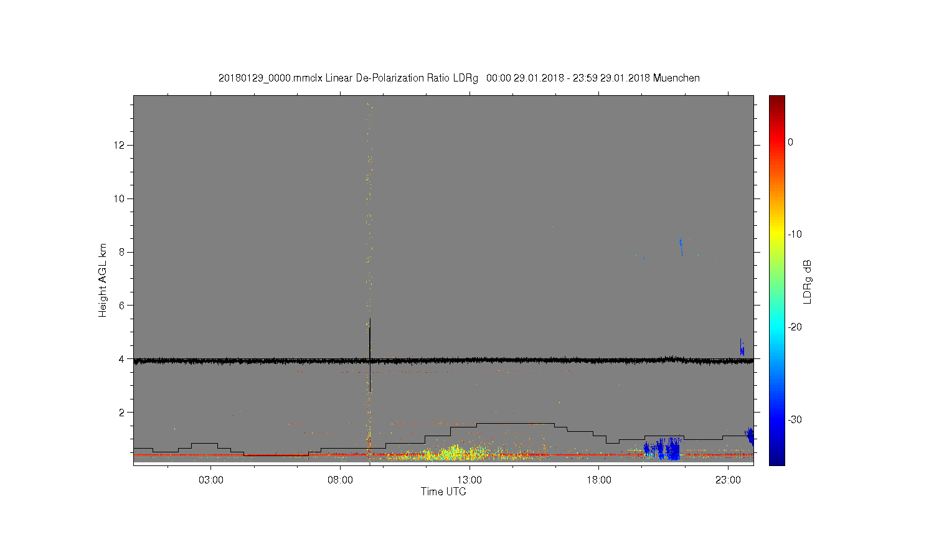The width and height of the screenshot is (934, 560).
Task: Click the dark blue bottom of colorbar
Action: pos(777,460)
